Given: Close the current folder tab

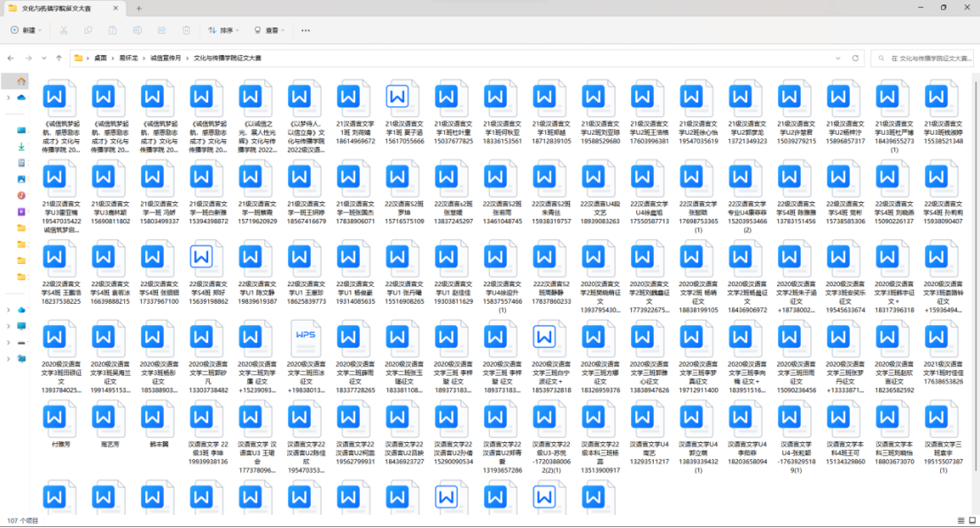Looking at the screenshot, I should pos(115,8).
